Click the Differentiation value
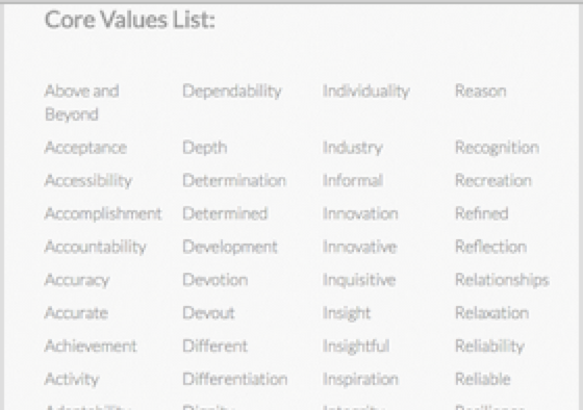 (235, 379)
